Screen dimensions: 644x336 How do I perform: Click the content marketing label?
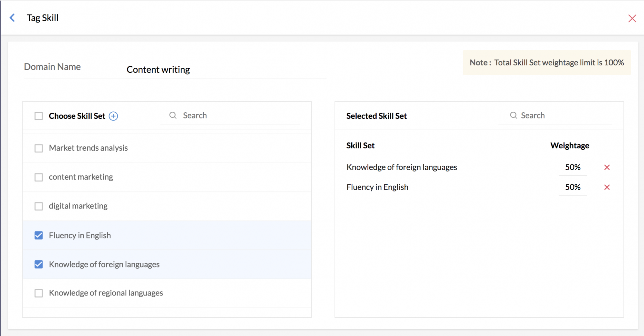coord(81,177)
